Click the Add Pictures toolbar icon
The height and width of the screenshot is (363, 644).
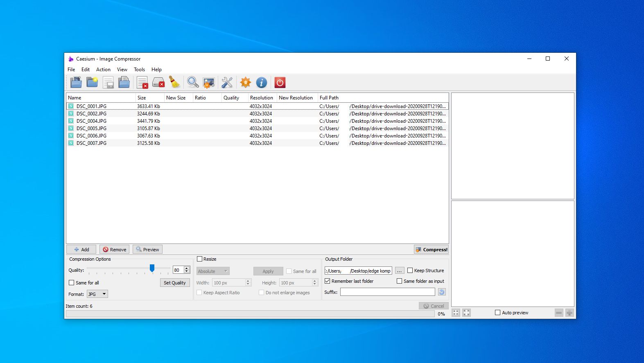pos(76,82)
